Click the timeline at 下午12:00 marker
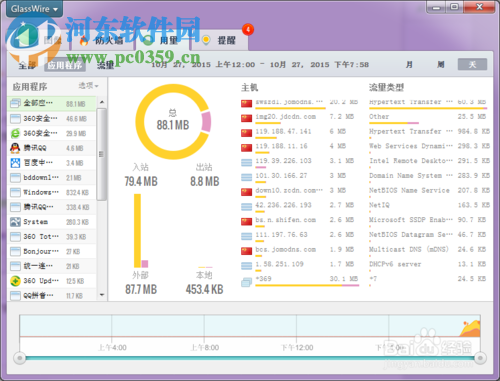The height and width of the screenshot is (381, 500). click(297, 348)
